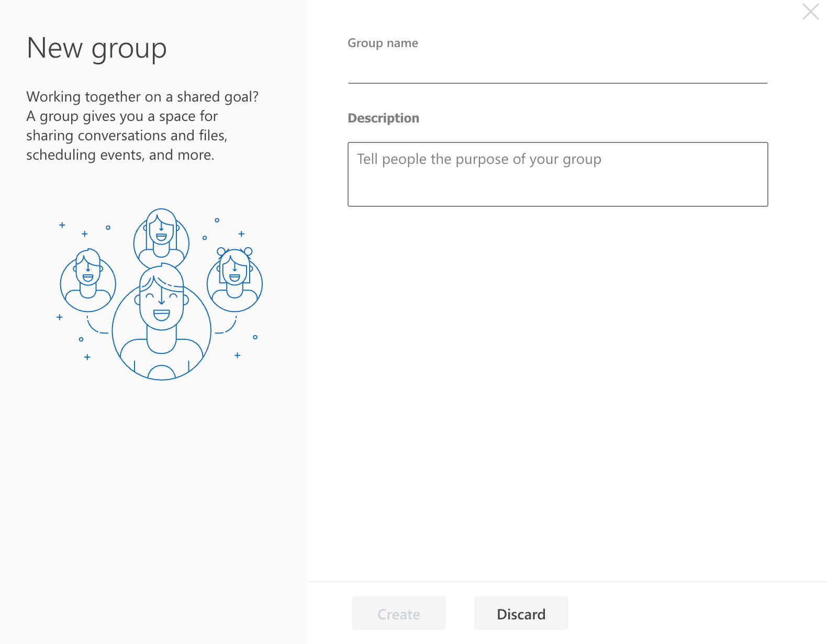Click the bold "Description" label

(383, 118)
